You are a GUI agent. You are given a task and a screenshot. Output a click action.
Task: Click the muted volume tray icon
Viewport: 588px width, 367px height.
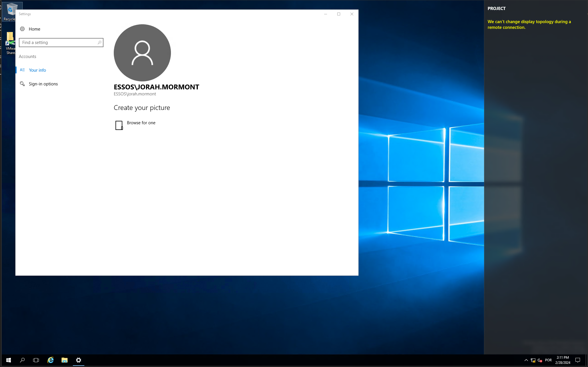(540, 360)
